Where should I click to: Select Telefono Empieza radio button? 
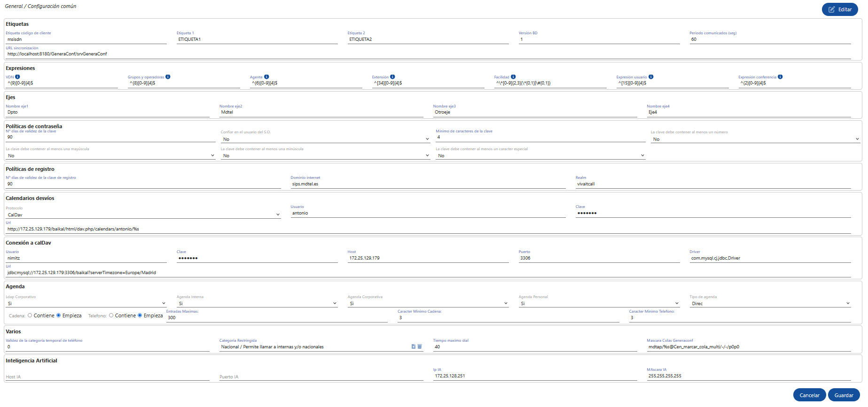point(140,315)
